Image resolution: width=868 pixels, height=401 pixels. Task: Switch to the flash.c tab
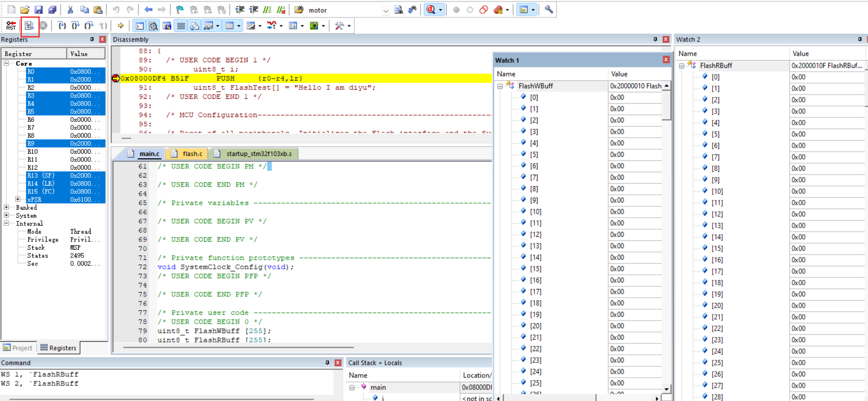point(187,154)
